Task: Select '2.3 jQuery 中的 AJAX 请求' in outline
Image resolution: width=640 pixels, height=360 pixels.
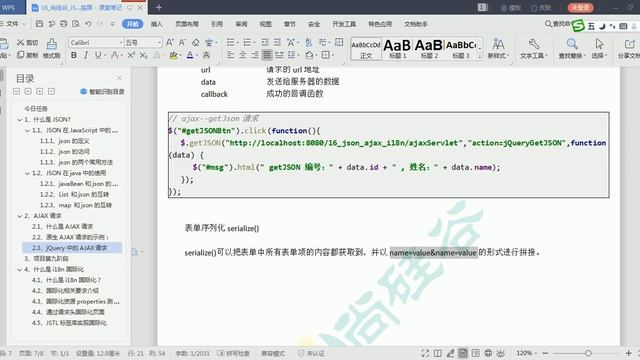Action: (x=72, y=248)
